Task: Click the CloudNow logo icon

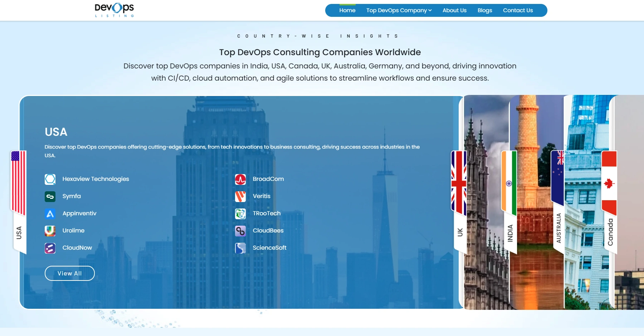Action: coord(50,248)
